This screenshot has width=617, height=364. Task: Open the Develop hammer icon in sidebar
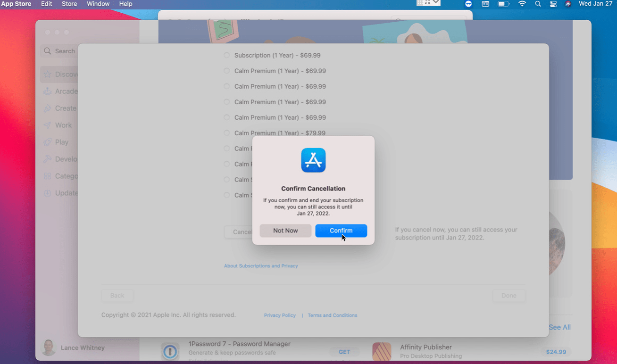click(47, 159)
